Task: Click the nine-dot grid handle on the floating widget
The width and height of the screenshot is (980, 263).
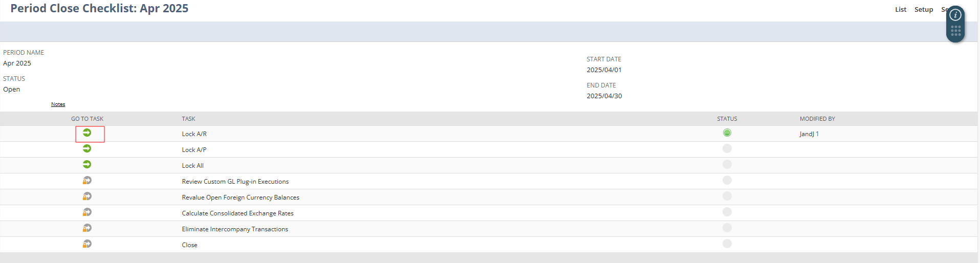Action: tap(955, 31)
